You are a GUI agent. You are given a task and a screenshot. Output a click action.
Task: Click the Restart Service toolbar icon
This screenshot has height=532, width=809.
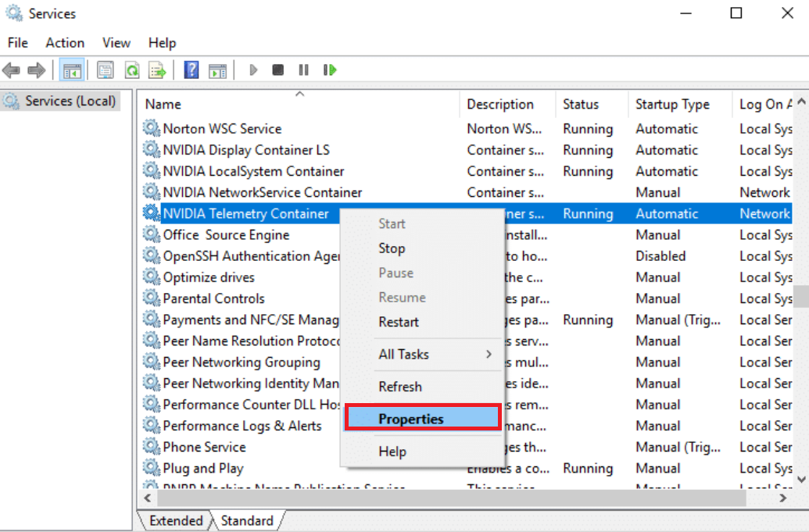pos(330,70)
